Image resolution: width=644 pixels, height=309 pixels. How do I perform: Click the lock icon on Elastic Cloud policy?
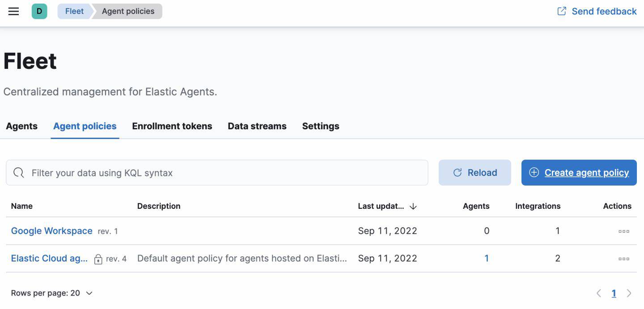[98, 259]
